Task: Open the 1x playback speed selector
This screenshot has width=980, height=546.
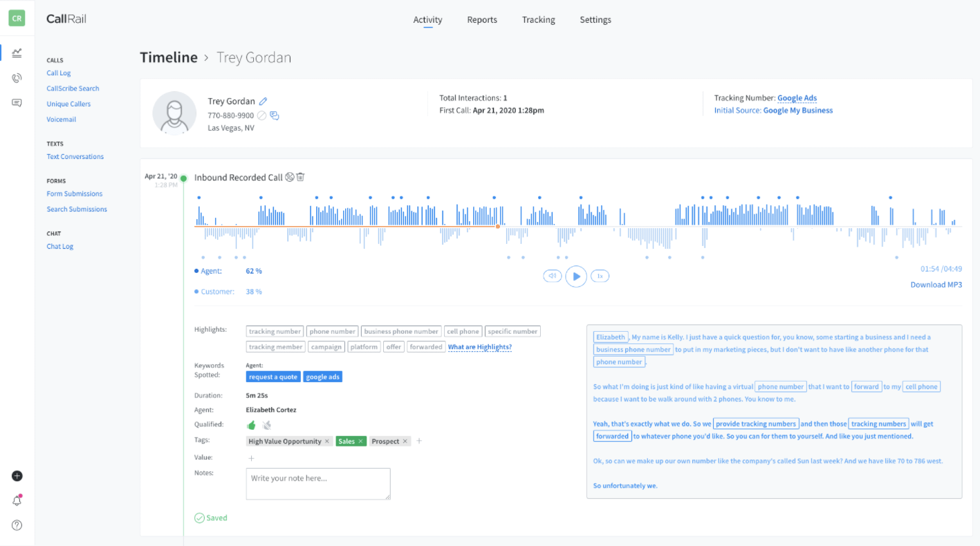Action: (600, 276)
